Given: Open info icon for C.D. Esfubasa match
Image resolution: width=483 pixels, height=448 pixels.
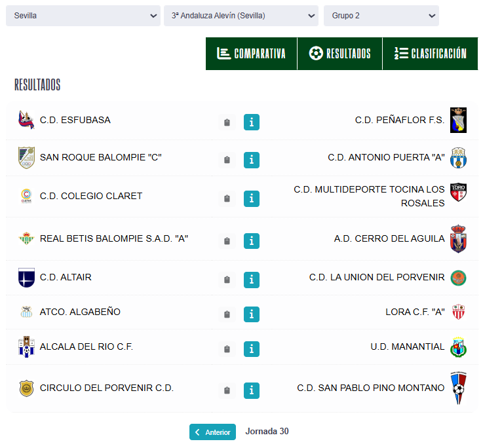Looking at the screenshot, I should point(252,122).
